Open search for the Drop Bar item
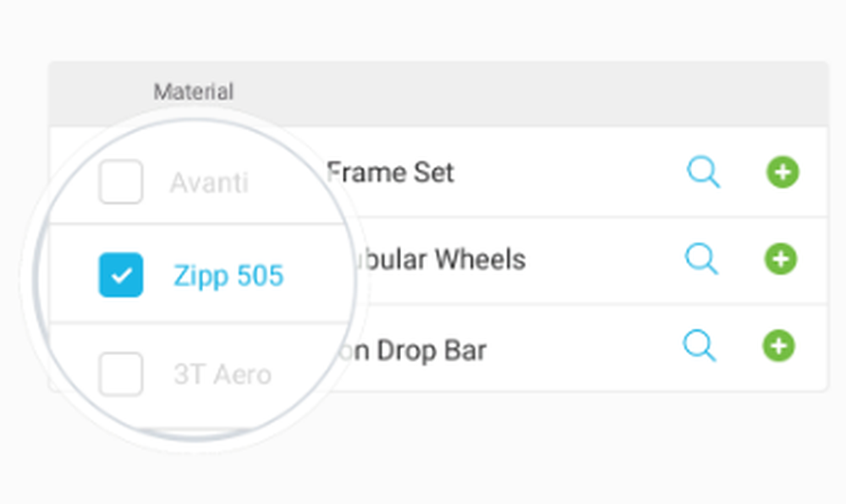 (x=700, y=345)
